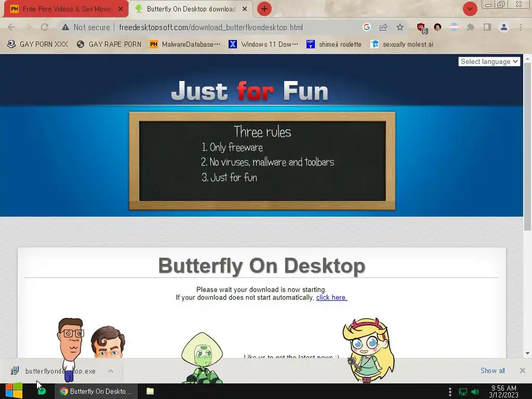Close the Butterfly On Desktop download tab
Screen dimensions: 532x399
tap(245, 9)
